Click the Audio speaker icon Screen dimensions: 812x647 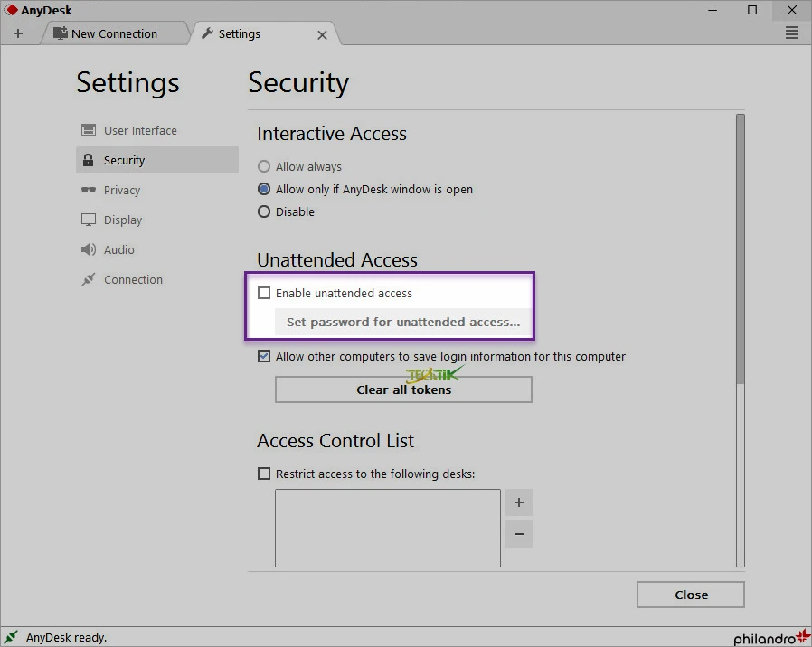click(89, 249)
